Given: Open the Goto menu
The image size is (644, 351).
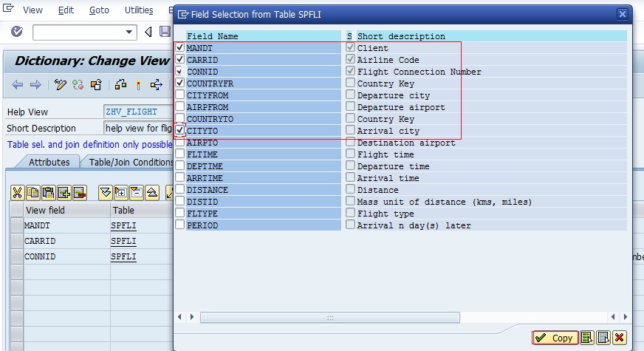Looking at the screenshot, I should pyautogui.click(x=99, y=10).
